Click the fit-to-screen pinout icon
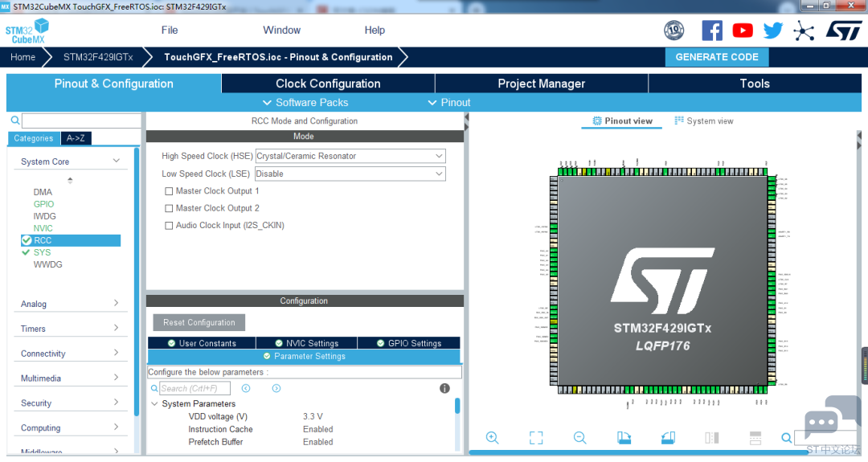Viewport: 868px width, 462px height. [536, 438]
